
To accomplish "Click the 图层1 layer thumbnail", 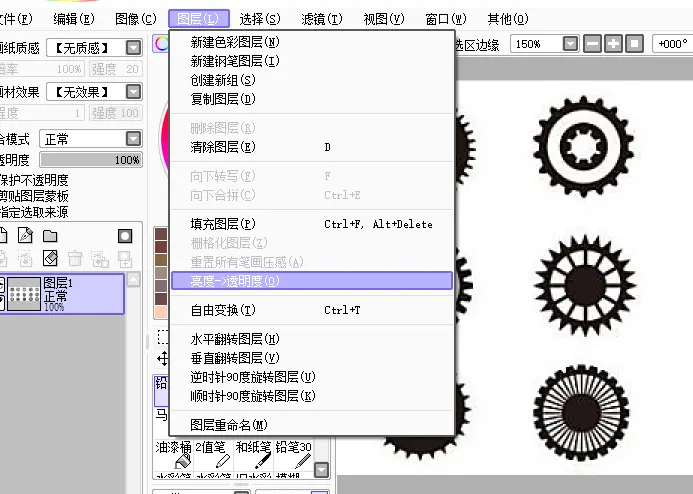I will pyautogui.click(x=24, y=294).
